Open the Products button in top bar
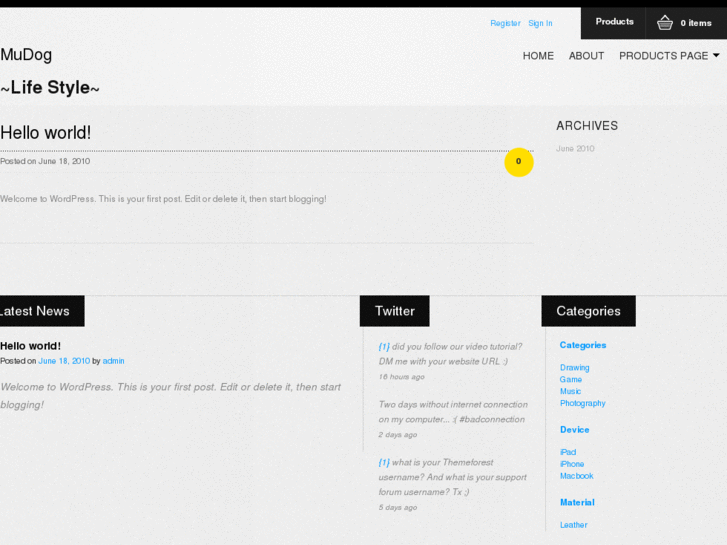 (x=614, y=22)
